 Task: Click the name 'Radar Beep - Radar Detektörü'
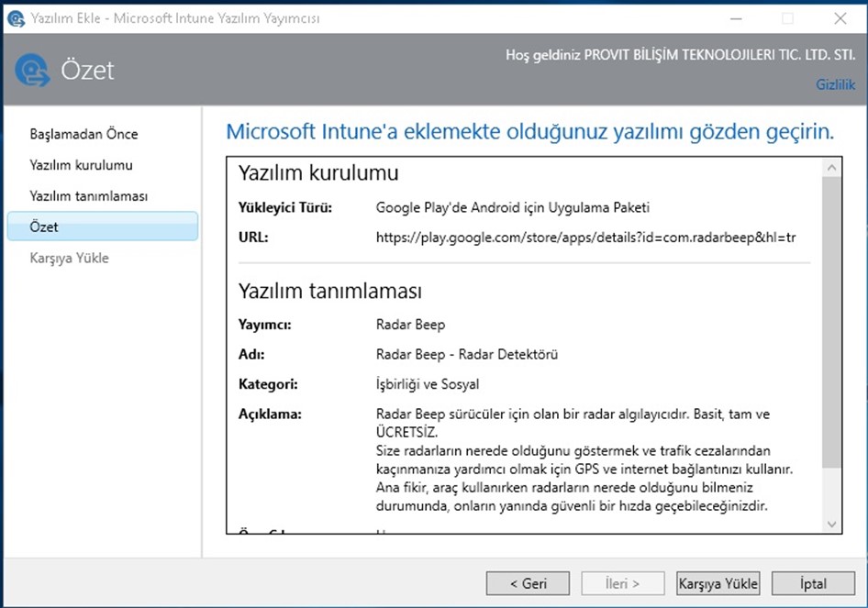coord(467,355)
